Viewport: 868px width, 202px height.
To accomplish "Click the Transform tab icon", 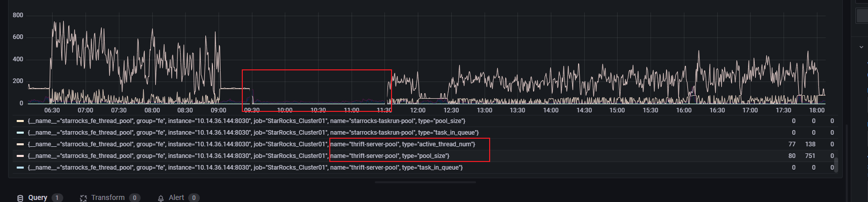I will pos(83,198).
